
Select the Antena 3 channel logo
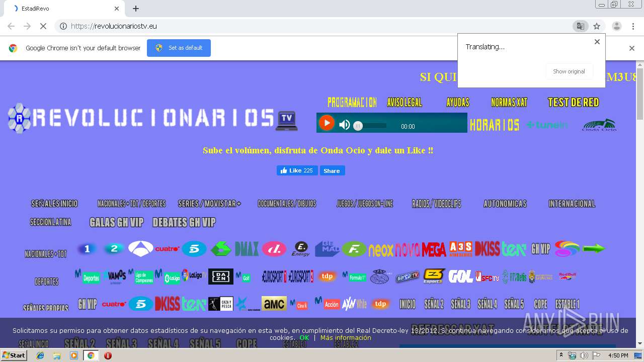pyautogui.click(x=141, y=249)
